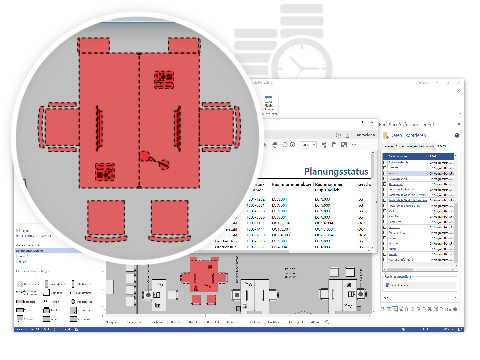Screen dimensions: 480x360
Task: Click the grey desk right of the red group
Action: [x=255, y=296]
